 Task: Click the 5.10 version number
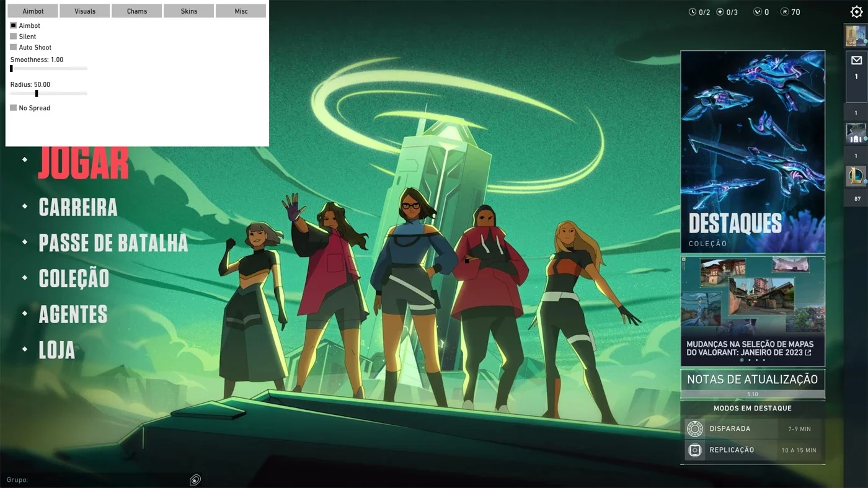pos(753,394)
